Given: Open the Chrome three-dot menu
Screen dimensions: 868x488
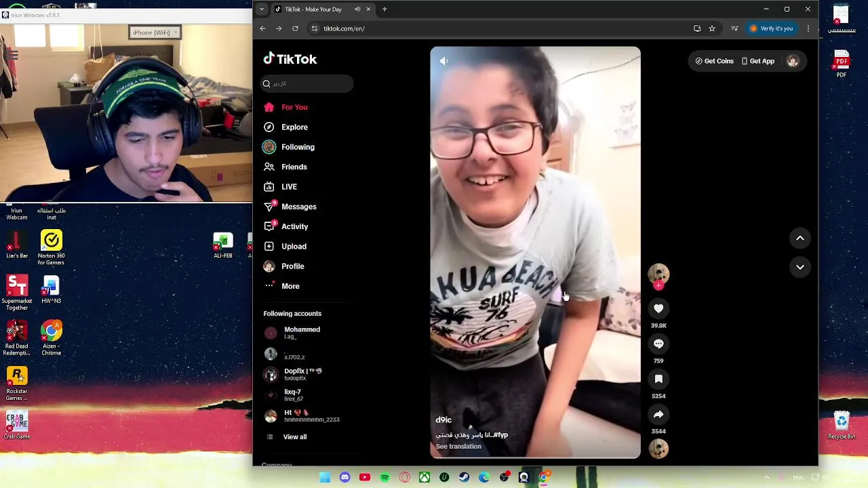Looking at the screenshot, I should [x=808, y=28].
